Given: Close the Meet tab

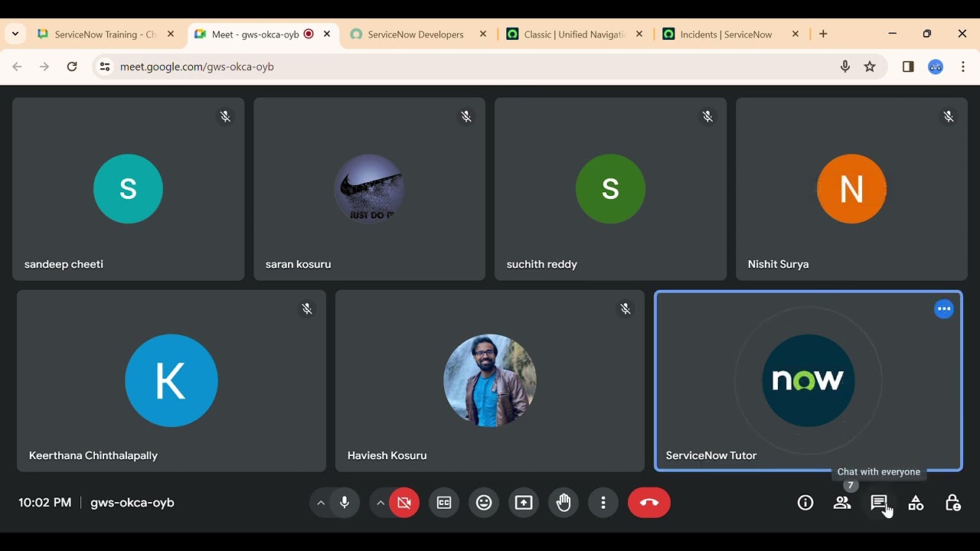Looking at the screenshot, I should 327,34.
